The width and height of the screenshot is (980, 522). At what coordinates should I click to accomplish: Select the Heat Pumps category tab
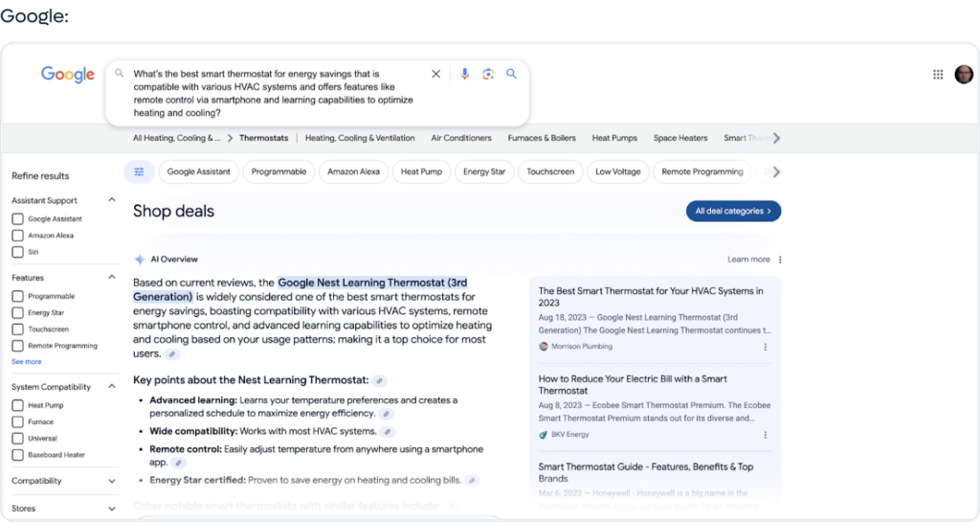[614, 138]
